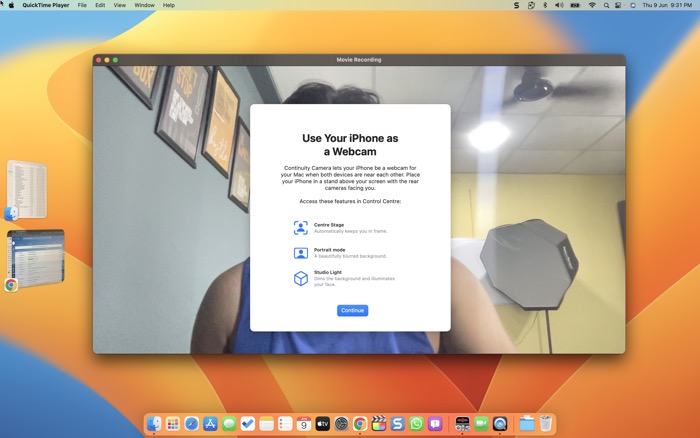Click the 'Studio Light' label
The width and height of the screenshot is (700, 438).
point(328,272)
